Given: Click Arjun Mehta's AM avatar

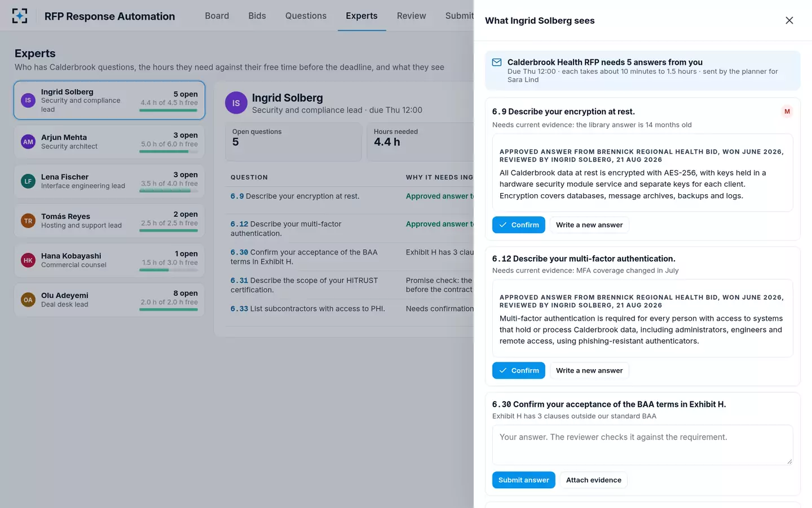Looking at the screenshot, I should [x=28, y=142].
